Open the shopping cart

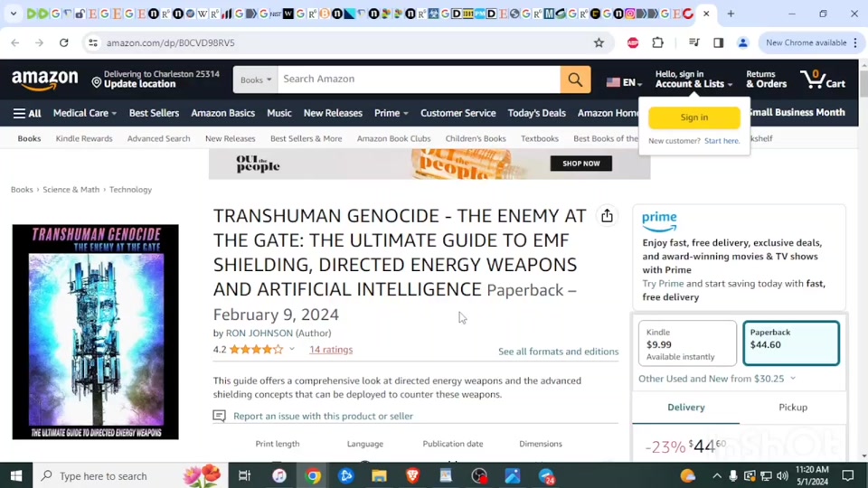(x=823, y=80)
